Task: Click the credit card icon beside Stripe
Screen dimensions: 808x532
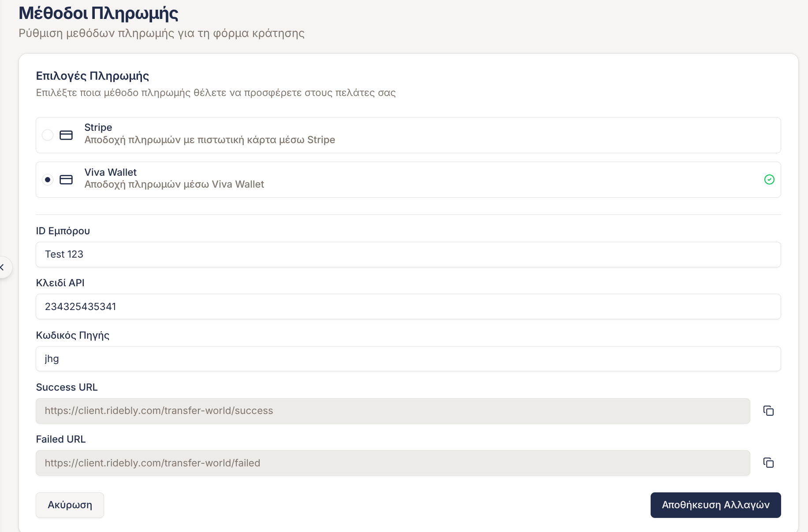Action: click(x=66, y=135)
